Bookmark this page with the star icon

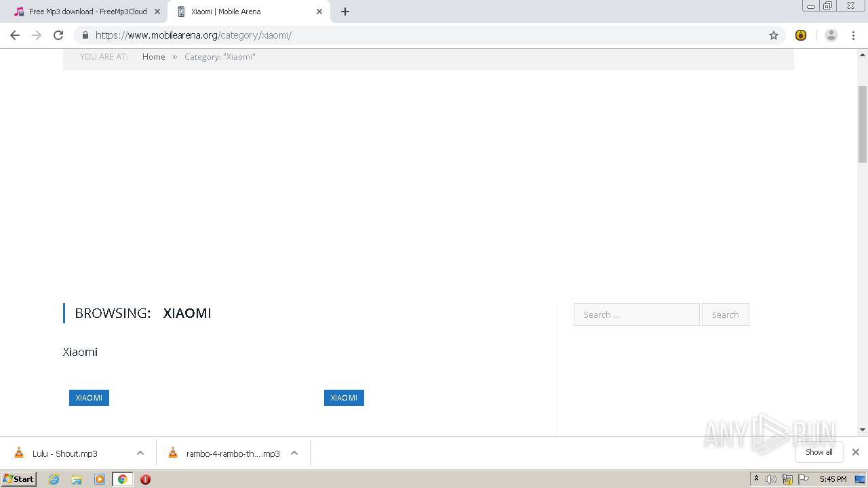coord(774,35)
